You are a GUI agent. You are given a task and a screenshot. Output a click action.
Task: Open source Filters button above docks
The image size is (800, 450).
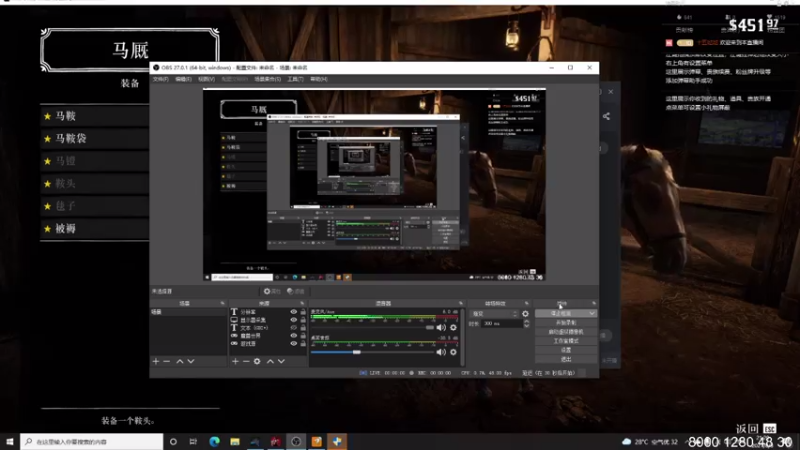point(295,291)
